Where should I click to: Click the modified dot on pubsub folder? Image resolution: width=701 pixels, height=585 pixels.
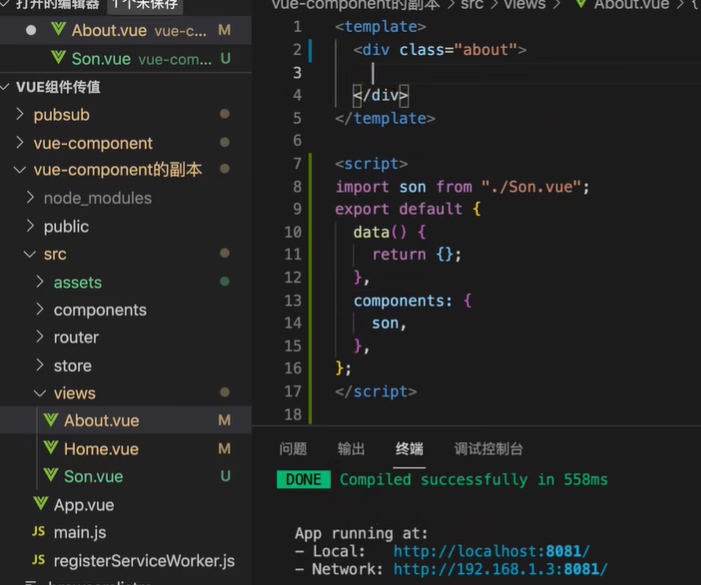(x=225, y=114)
